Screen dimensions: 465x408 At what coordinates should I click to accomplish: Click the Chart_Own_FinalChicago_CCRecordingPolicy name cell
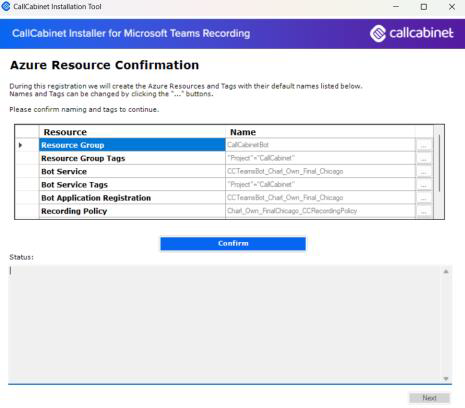coord(320,211)
